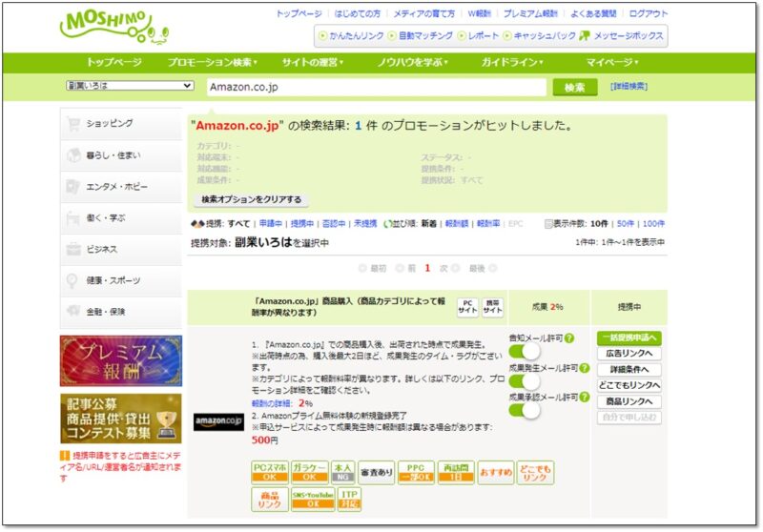The image size is (763, 532).
Task: Click the green 検索 button
Action: click(575, 87)
